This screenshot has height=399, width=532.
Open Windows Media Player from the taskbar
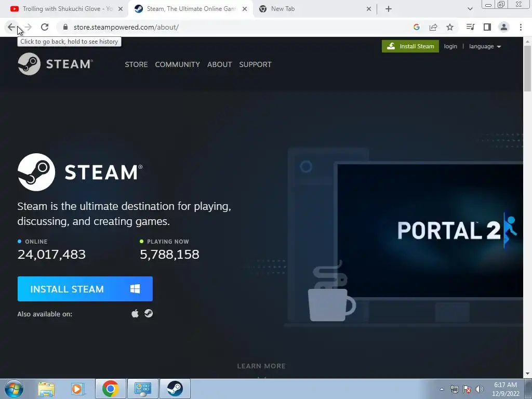(x=77, y=389)
